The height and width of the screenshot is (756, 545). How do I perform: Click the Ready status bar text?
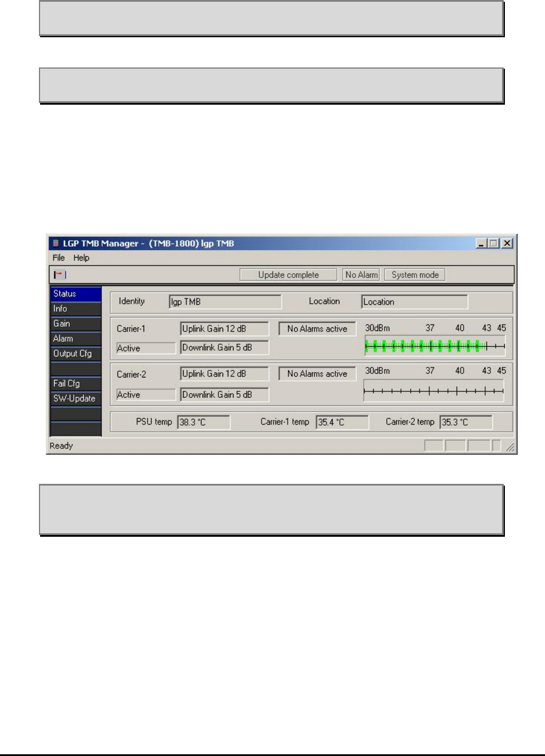click(61, 446)
